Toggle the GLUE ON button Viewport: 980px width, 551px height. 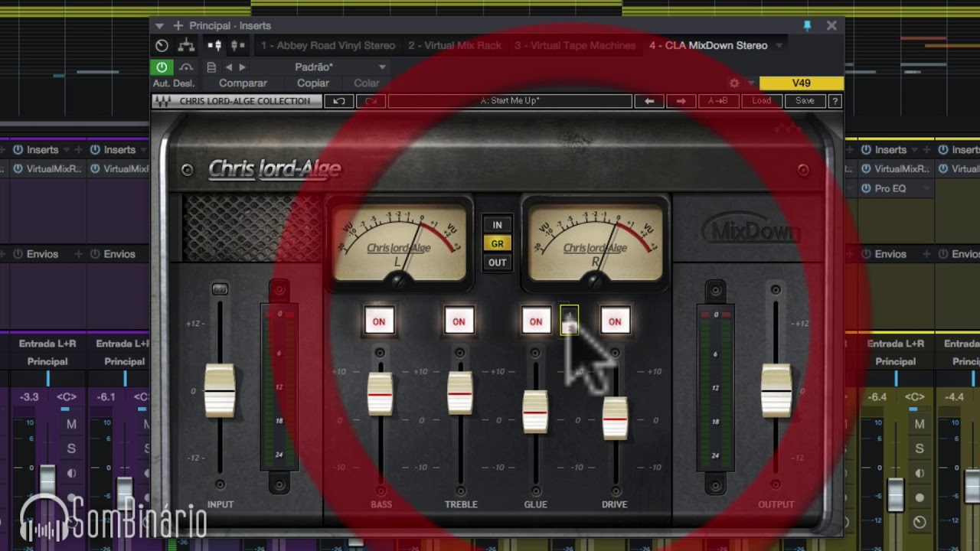coord(536,321)
